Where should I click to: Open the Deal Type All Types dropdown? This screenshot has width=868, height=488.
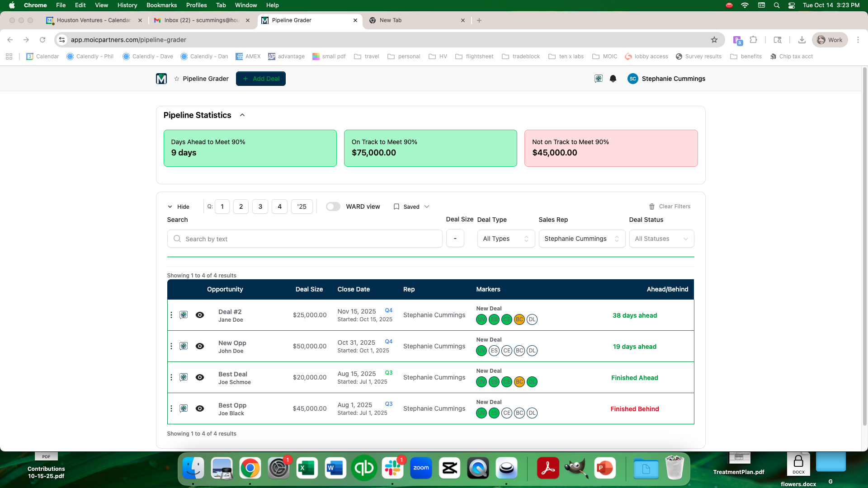tap(506, 239)
